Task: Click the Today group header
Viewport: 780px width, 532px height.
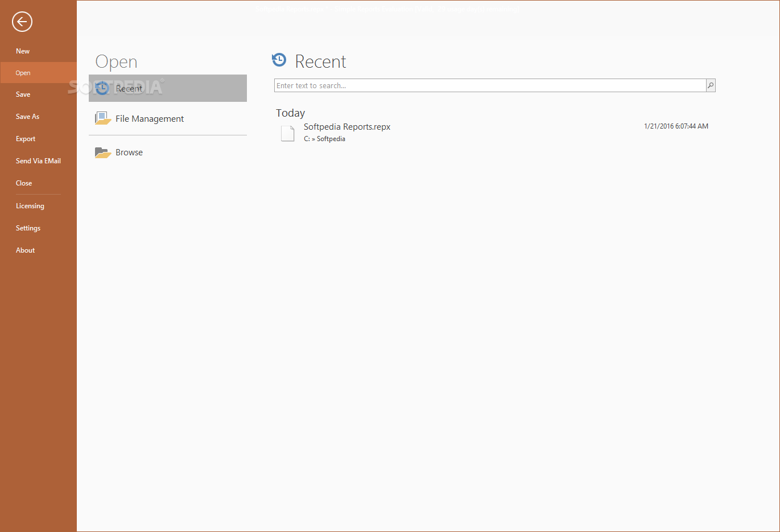Action: [x=290, y=113]
